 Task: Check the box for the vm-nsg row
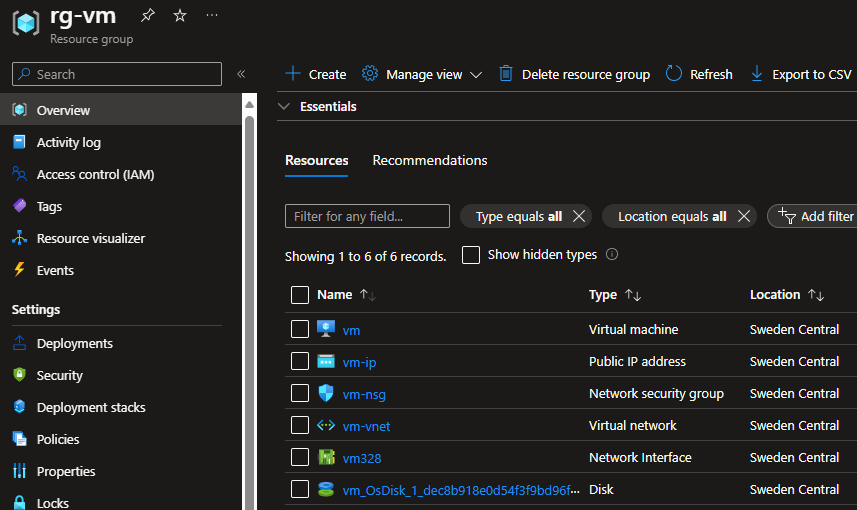(x=300, y=393)
